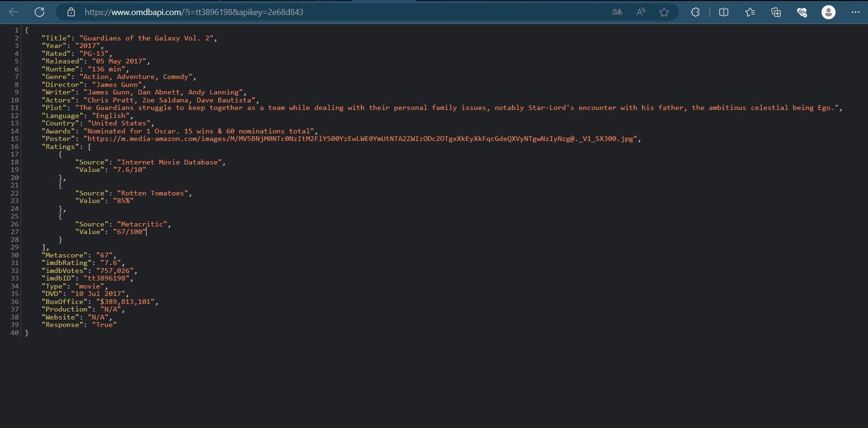Image resolution: width=868 pixels, height=428 pixels.
Task: Click the "Action, Adventure, Comedy" Genre value
Action: click(x=136, y=77)
